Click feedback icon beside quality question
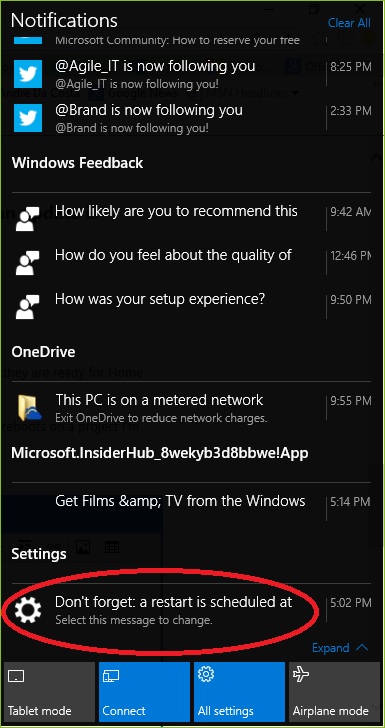The width and height of the screenshot is (385, 728). point(28,262)
